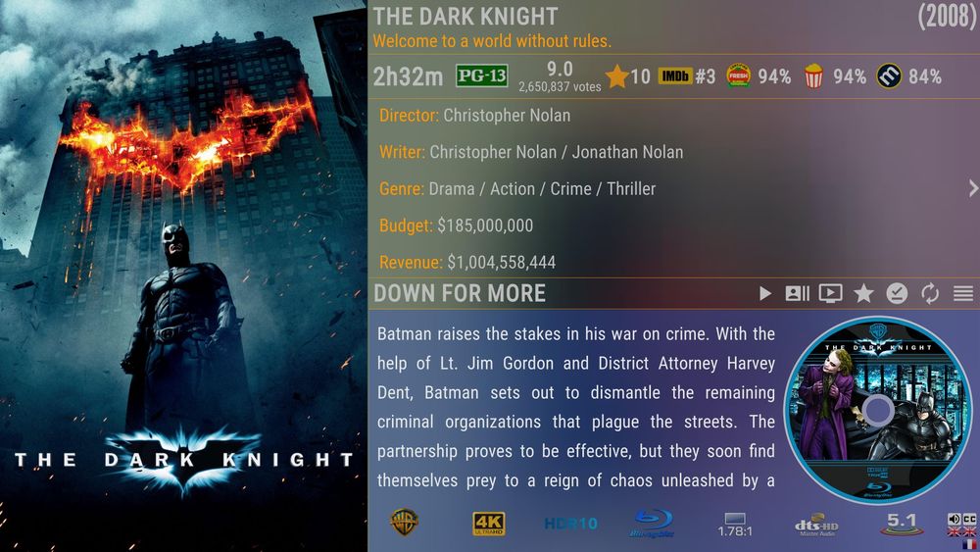Open Christopher Nolan director link
This screenshot has height=552, width=980.
507,116
